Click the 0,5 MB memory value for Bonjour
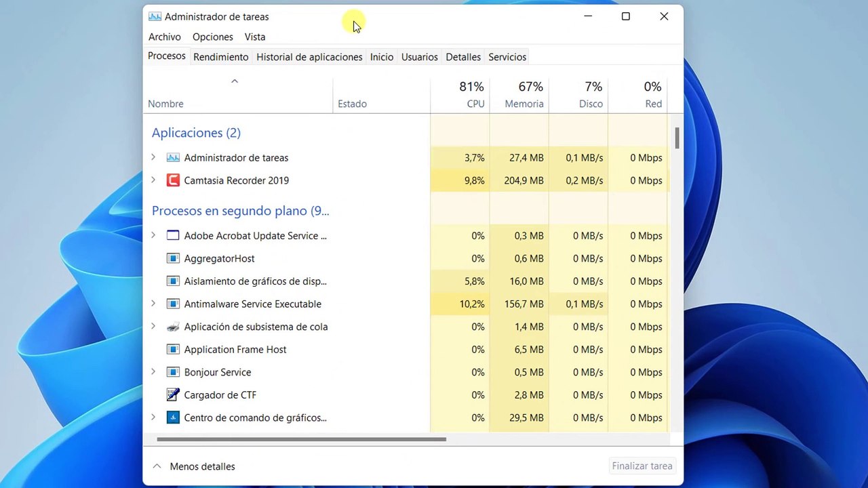868x488 pixels. [x=529, y=372]
